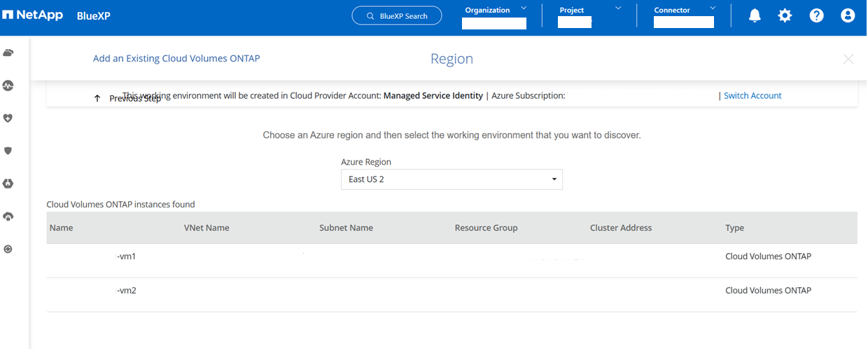Image resolution: width=868 pixels, height=349 pixels.
Task: Open the Governance shield sidebar icon
Action: pyautogui.click(x=8, y=151)
